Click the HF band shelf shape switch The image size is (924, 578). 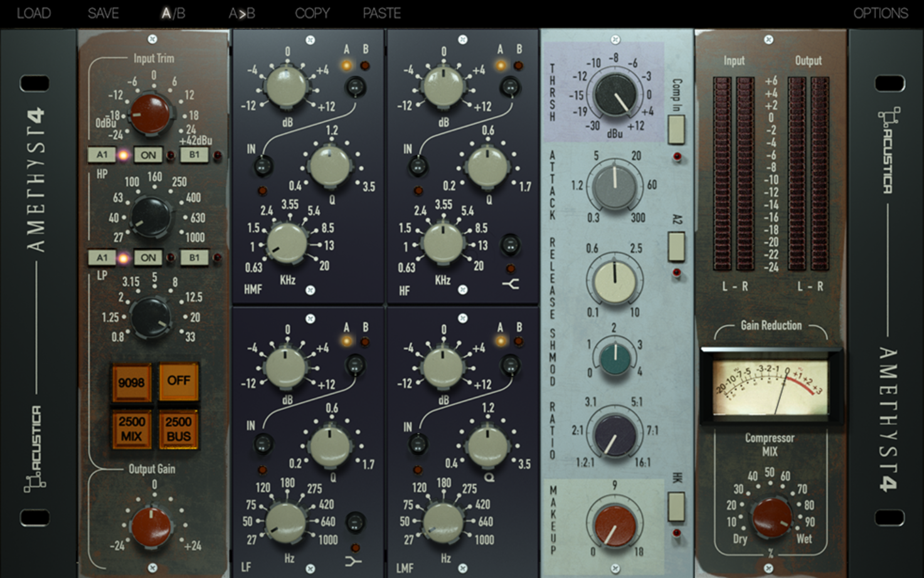pyautogui.click(x=511, y=245)
